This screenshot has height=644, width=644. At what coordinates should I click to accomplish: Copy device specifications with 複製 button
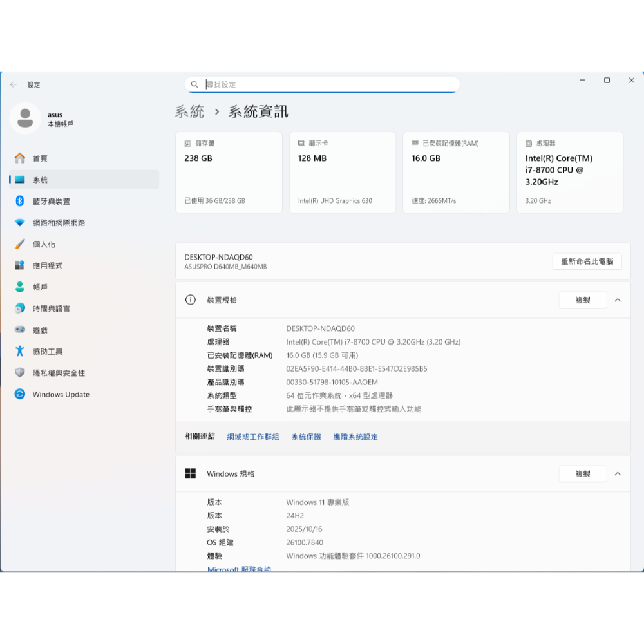pyautogui.click(x=583, y=300)
